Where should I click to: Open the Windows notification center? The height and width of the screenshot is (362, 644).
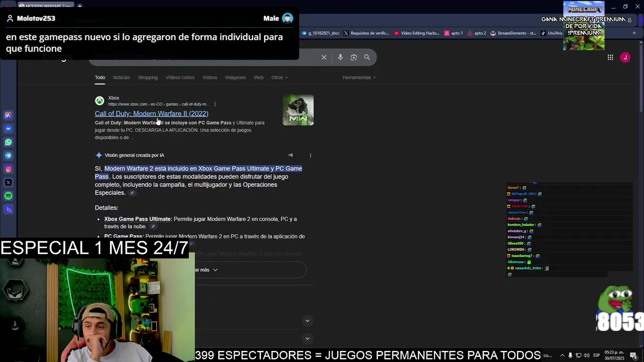pos(633,355)
